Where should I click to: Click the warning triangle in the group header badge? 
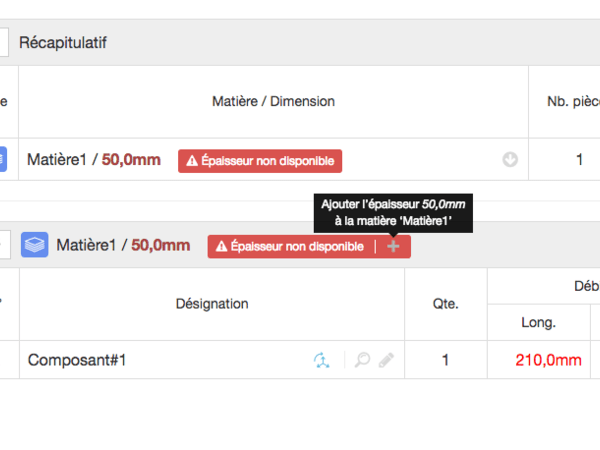tap(221, 246)
